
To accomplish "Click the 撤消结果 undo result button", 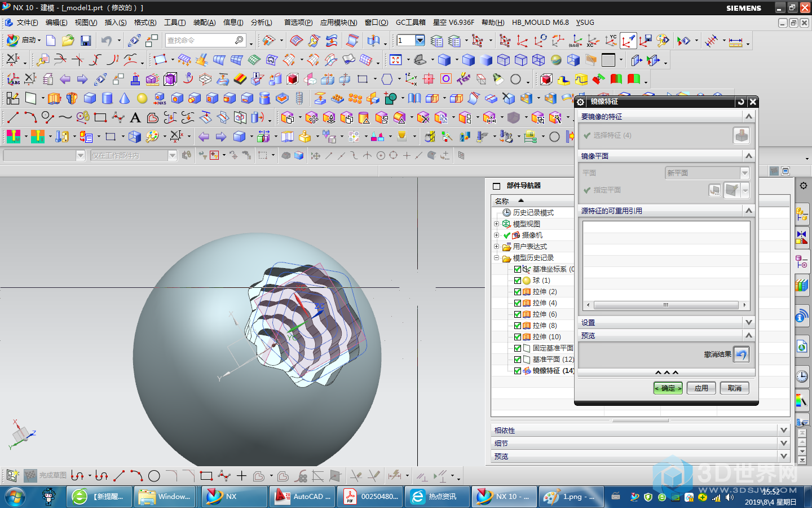I will pos(742,354).
